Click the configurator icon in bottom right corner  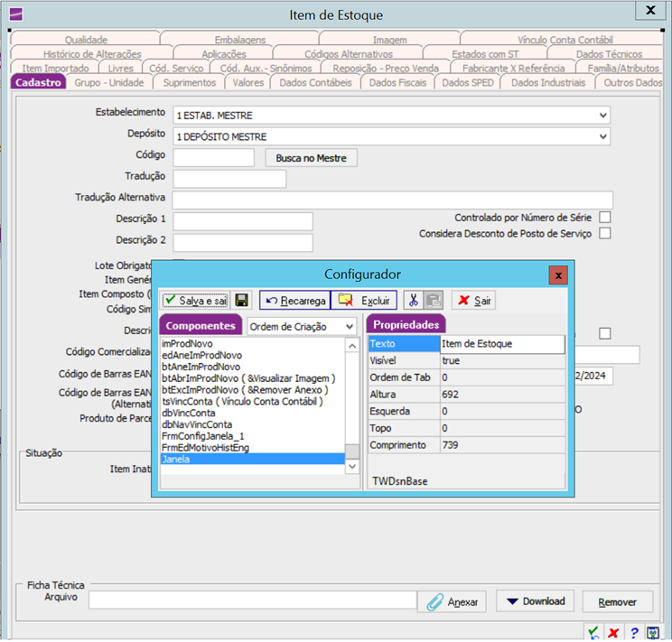click(653, 632)
